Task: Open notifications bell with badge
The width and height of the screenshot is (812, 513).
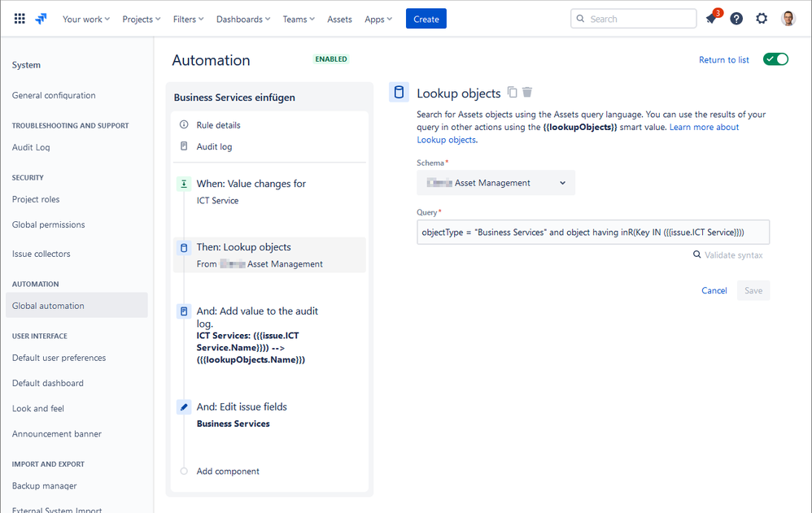Action: pos(712,19)
